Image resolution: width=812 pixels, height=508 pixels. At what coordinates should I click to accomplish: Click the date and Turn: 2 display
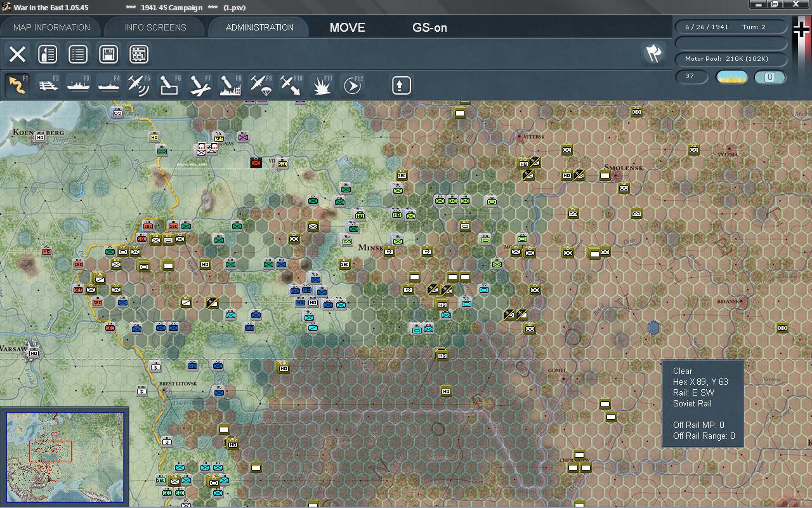point(731,27)
